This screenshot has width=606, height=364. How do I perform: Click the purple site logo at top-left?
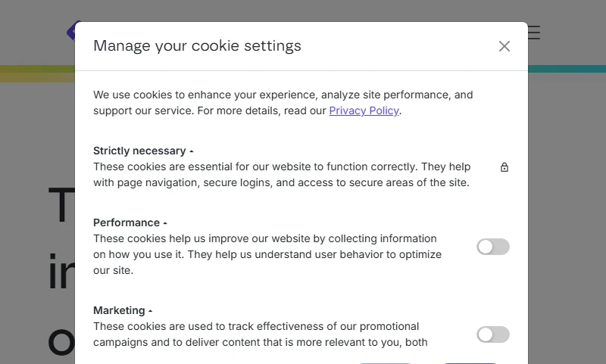[71, 31]
